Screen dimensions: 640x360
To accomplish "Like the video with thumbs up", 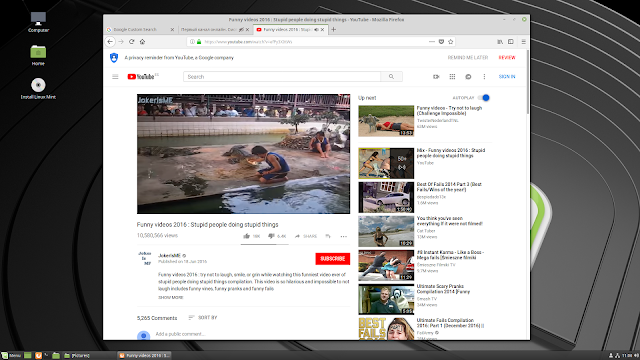I will [247, 236].
